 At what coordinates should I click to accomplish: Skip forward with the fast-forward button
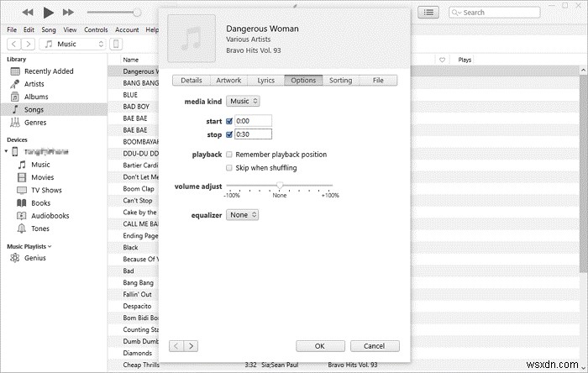coord(68,13)
